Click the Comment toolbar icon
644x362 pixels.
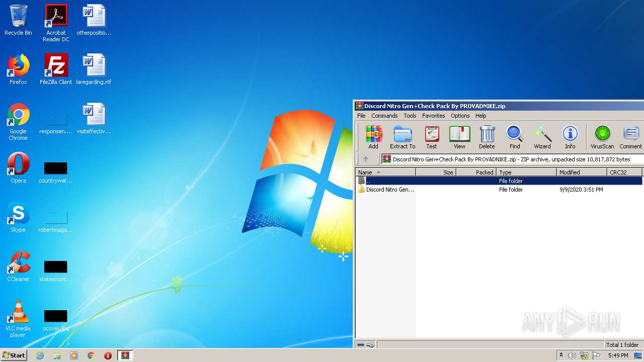(631, 137)
